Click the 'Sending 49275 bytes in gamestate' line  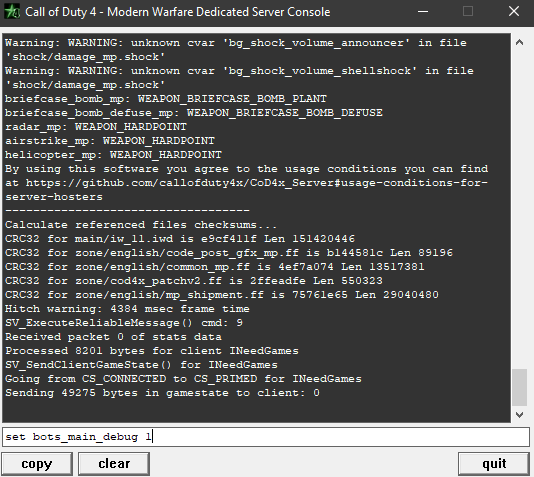(162, 393)
